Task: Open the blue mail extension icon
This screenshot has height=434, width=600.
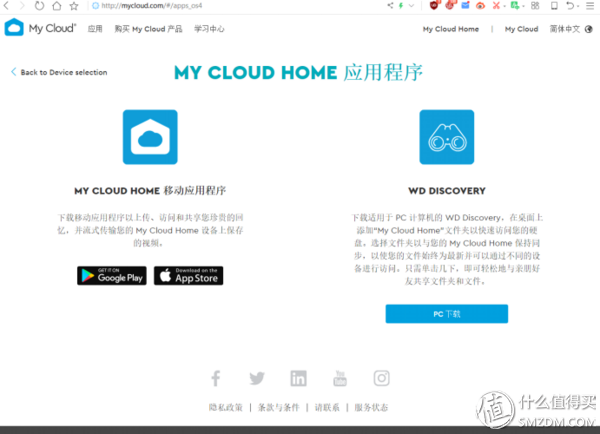Action: coord(465,5)
